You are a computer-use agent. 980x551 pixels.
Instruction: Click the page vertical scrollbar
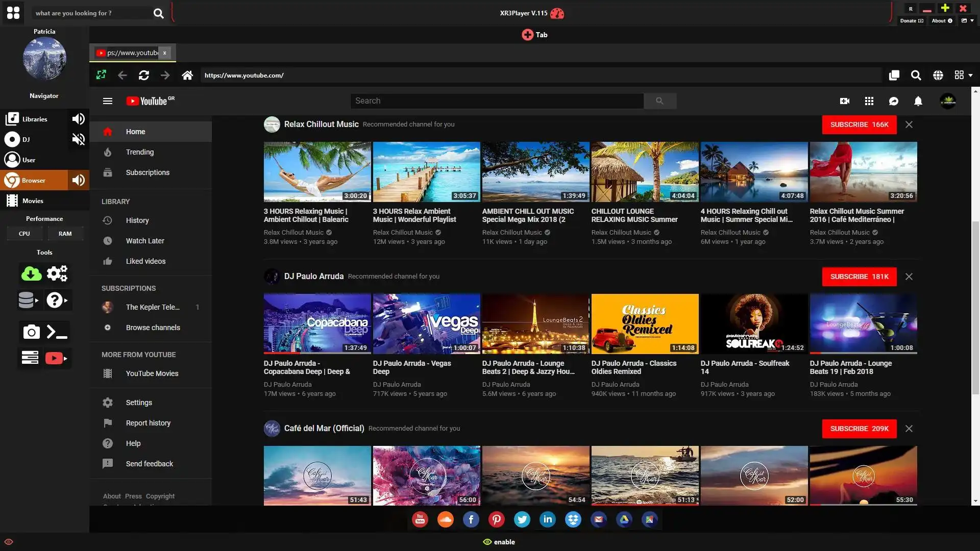pos(975,308)
